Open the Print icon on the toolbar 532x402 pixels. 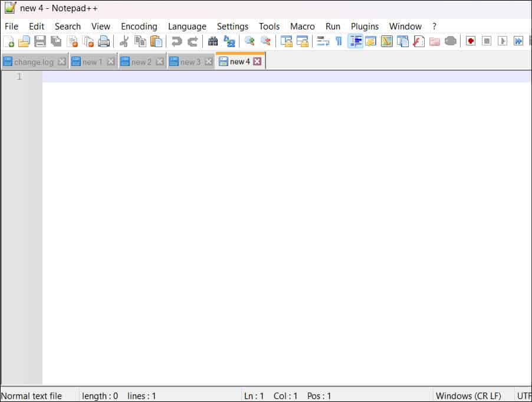[x=105, y=41]
